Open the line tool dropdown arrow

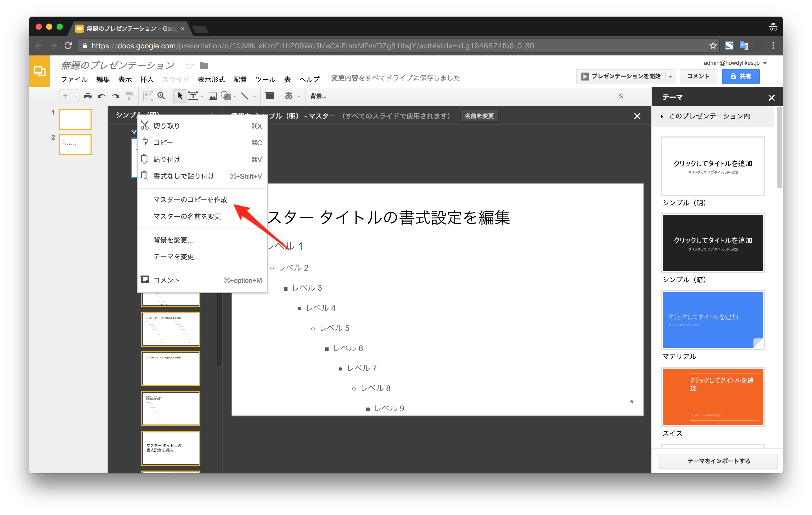(x=255, y=96)
